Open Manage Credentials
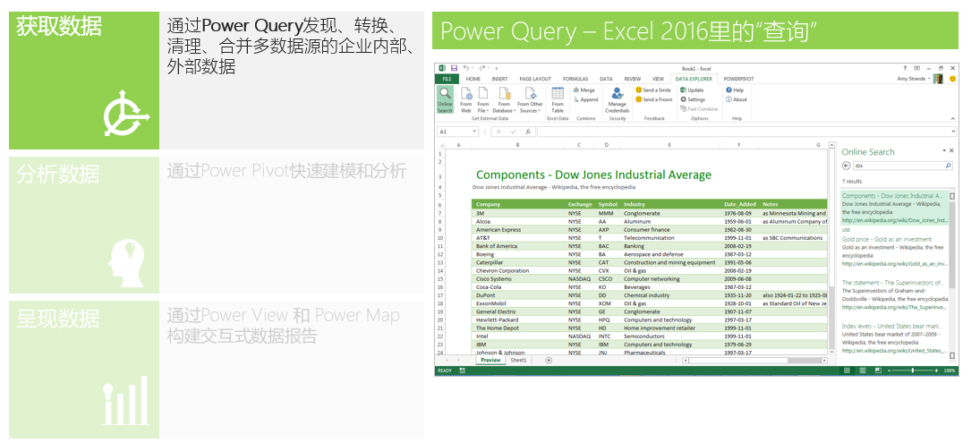This screenshot has height=443, width=980. pyautogui.click(x=617, y=100)
